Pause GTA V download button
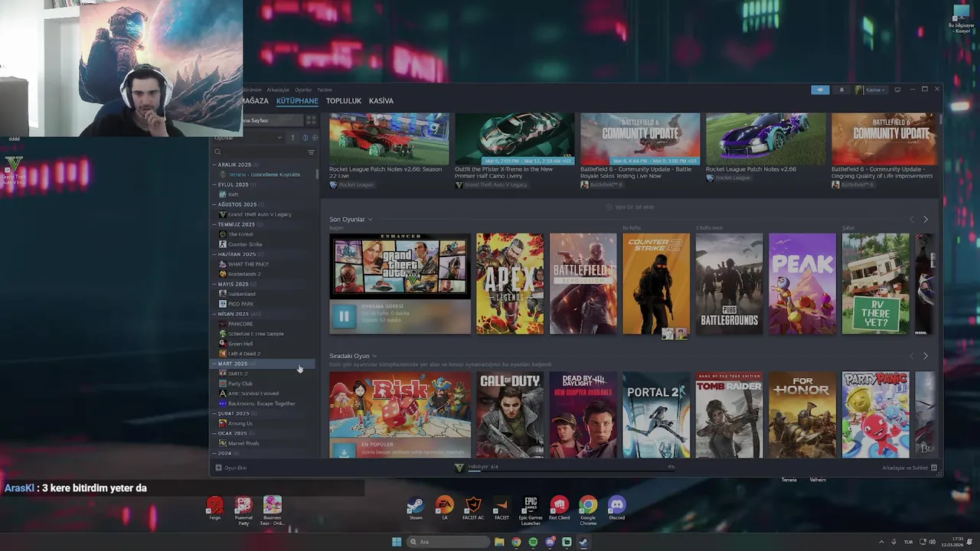 (x=344, y=316)
